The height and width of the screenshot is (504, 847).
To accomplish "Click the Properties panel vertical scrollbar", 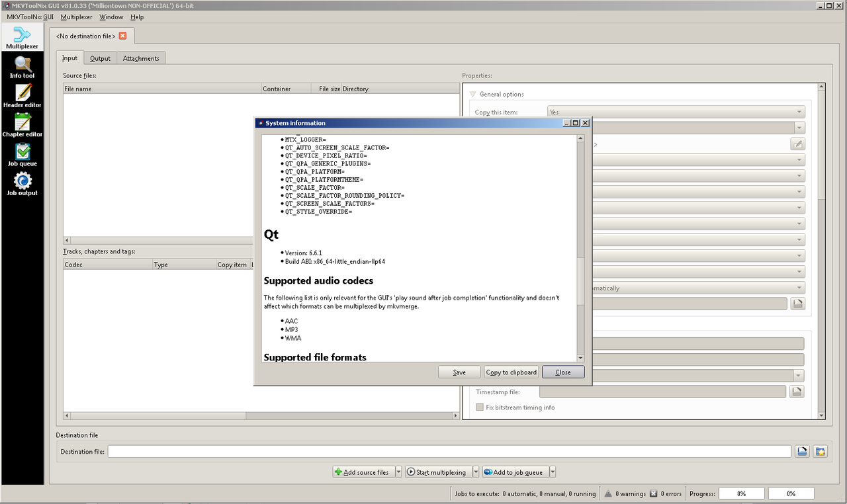I will point(821,251).
